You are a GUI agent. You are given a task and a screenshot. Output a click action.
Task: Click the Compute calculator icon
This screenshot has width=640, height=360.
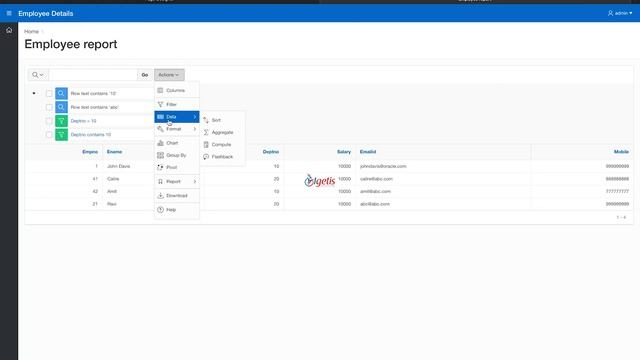click(x=206, y=144)
